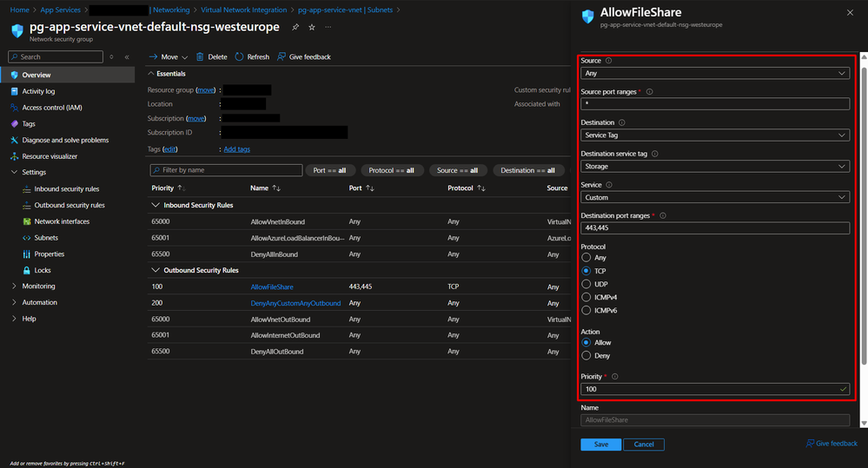Open Properties icon in sidebar
This screenshot has height=468, width=868.
pyautogui.click(x=27, y=254)
